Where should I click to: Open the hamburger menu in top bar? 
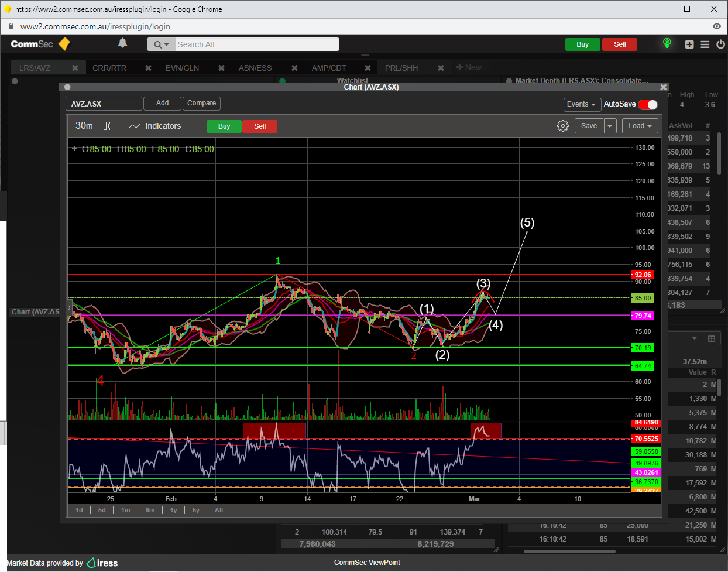pos(705,44)
